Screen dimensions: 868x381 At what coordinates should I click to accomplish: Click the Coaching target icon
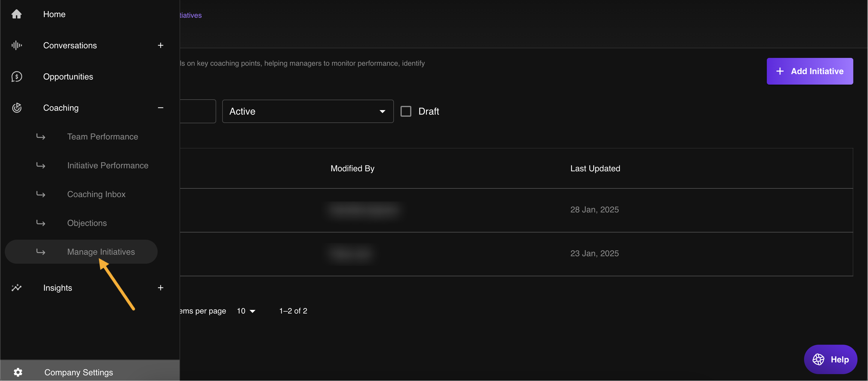[17, 108]
